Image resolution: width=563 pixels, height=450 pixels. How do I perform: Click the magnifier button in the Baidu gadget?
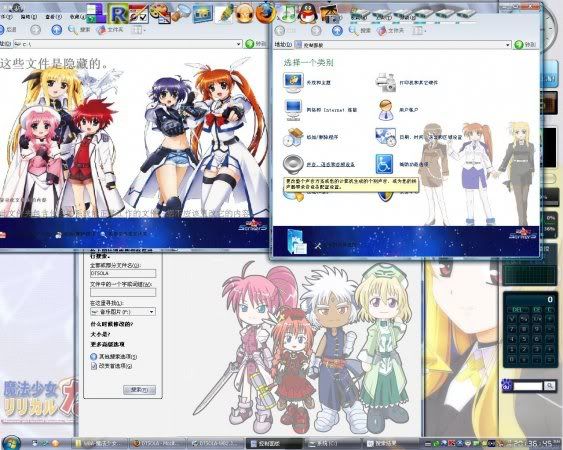tap(550, 386)
